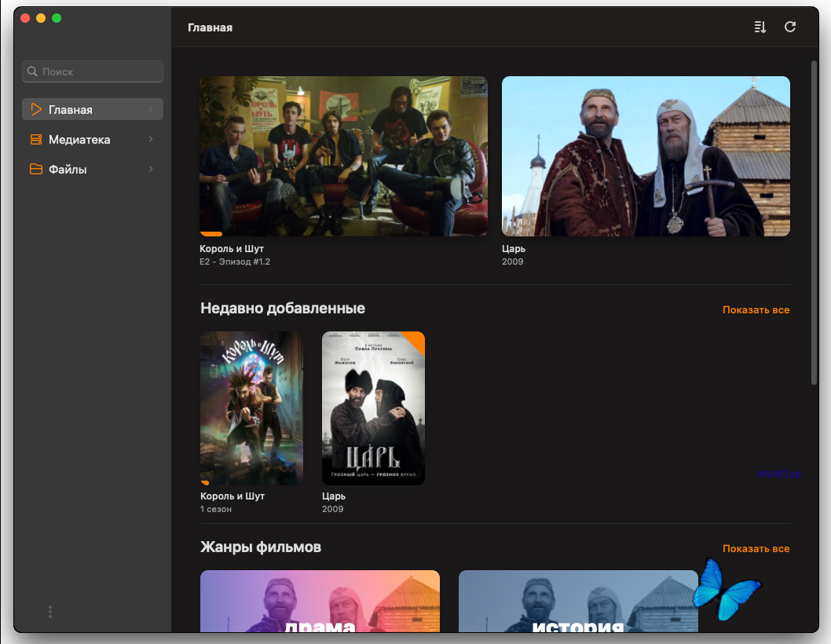This screenshot has height=644, width=831.
Task: Click the Главная play triangle icon
Action: pos(36,109)
